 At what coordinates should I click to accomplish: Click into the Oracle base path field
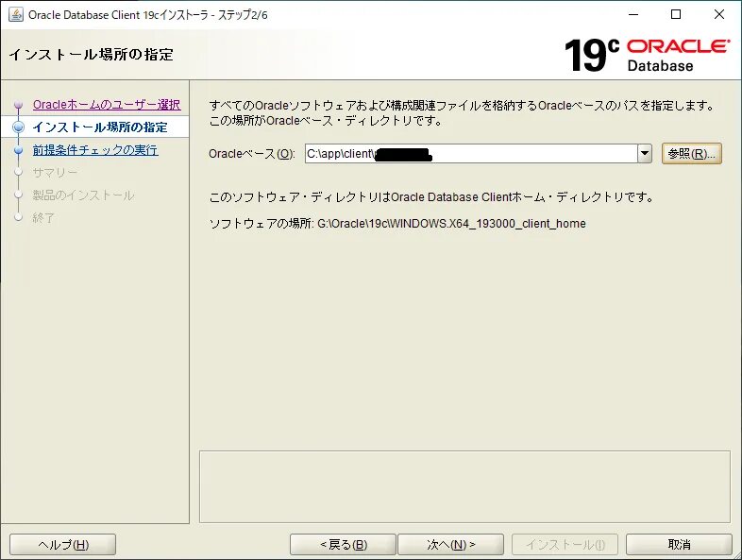[471, 154]
